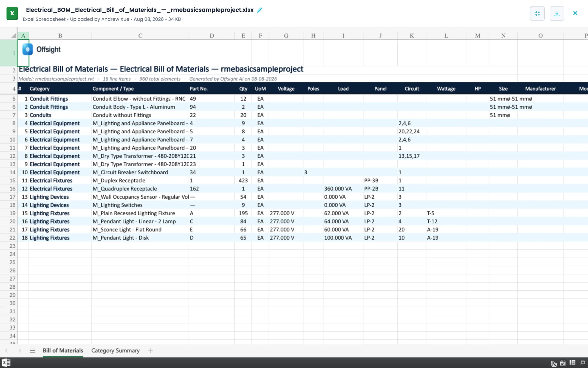
Task: Select column header K
Action: point(412,35)
